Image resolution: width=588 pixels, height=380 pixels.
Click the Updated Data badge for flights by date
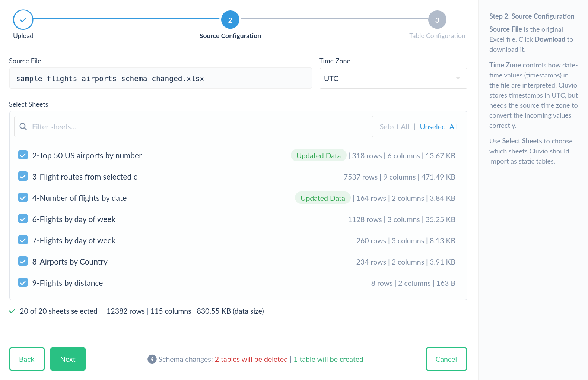[322, 198]
